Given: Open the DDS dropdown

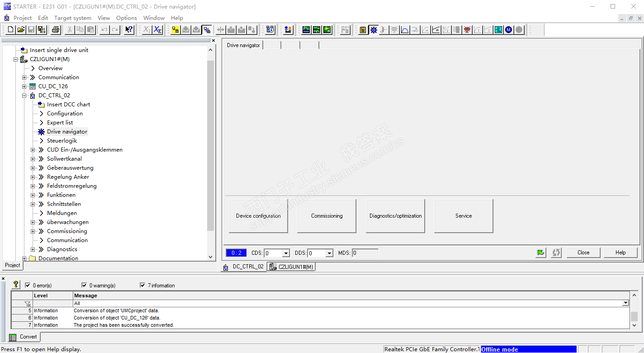Looking at the screenshot, I should click(329, 253).
